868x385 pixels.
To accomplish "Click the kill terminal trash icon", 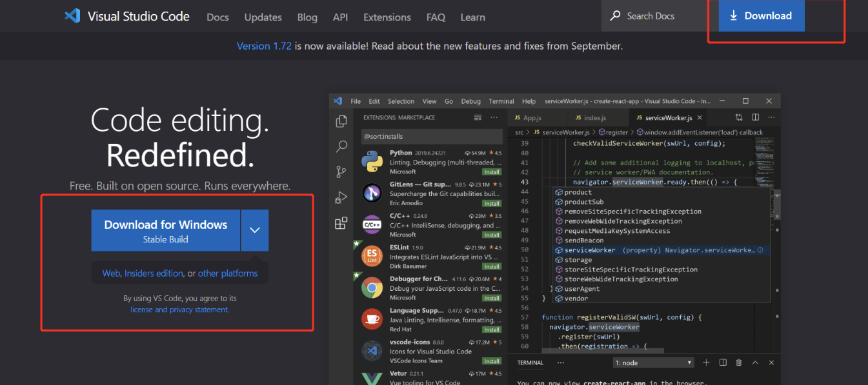I will [x=739, y=362].
